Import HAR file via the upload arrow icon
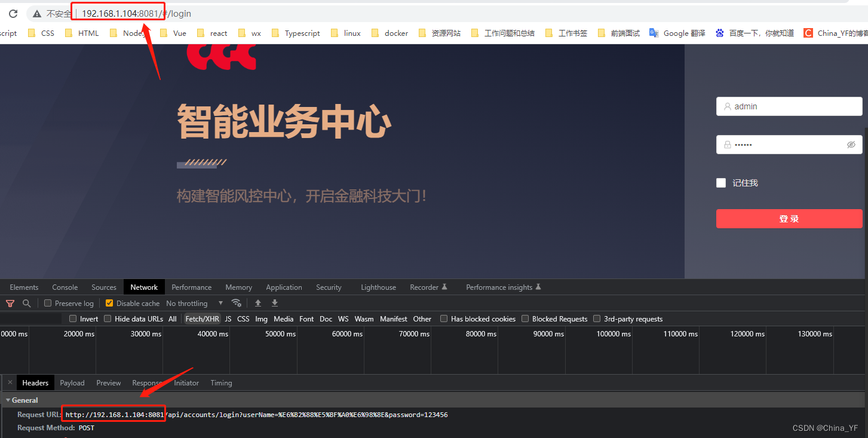The image size is (868, 438). (x=257, y=303)
